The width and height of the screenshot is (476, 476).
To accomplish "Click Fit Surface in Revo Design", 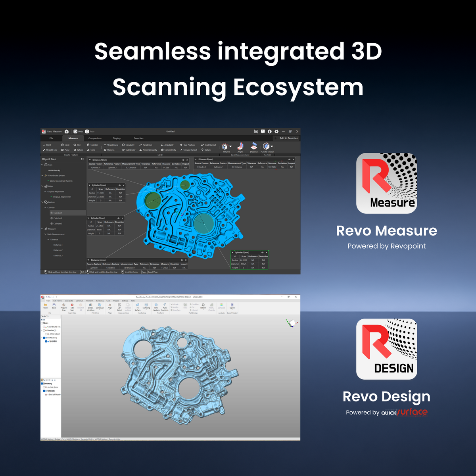I will pos(138,307).
